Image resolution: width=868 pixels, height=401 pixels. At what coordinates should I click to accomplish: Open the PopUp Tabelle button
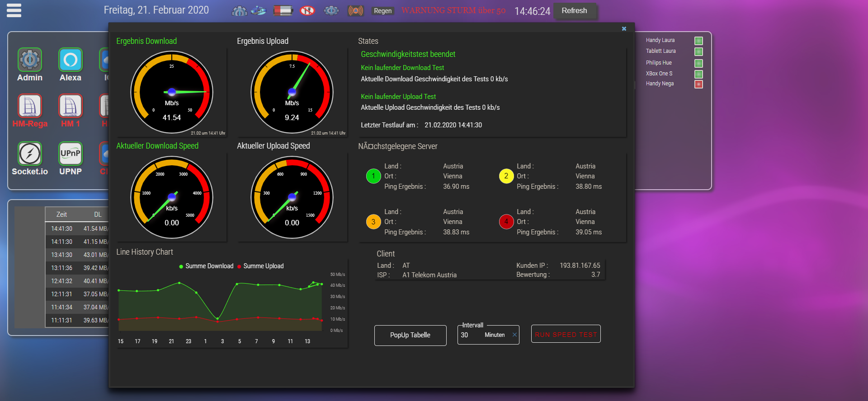pyautogui.click(x=410, y=335)
